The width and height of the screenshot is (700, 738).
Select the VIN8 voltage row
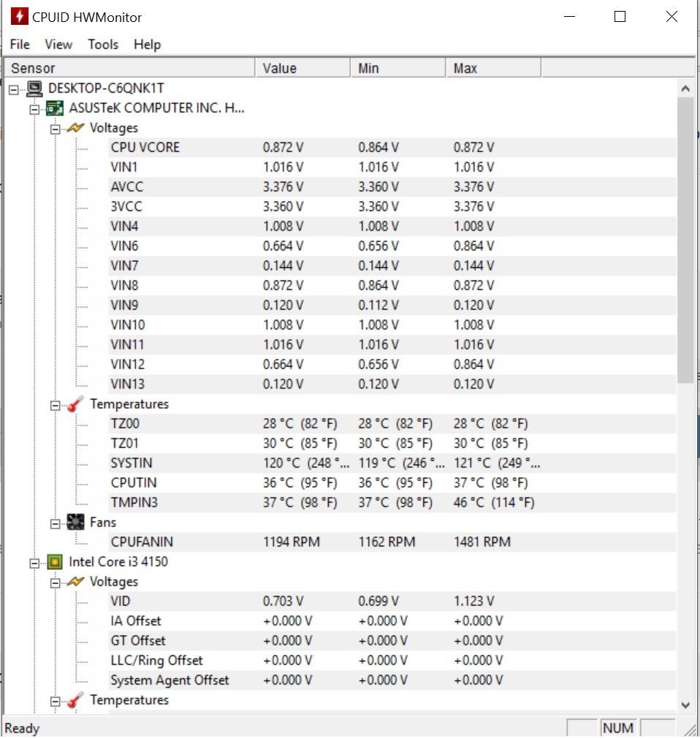(392, 285)
